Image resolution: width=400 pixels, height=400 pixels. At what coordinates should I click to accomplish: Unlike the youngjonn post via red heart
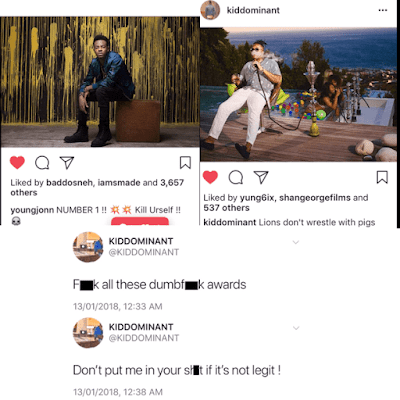pyautogui.click(x=17, y=162)
